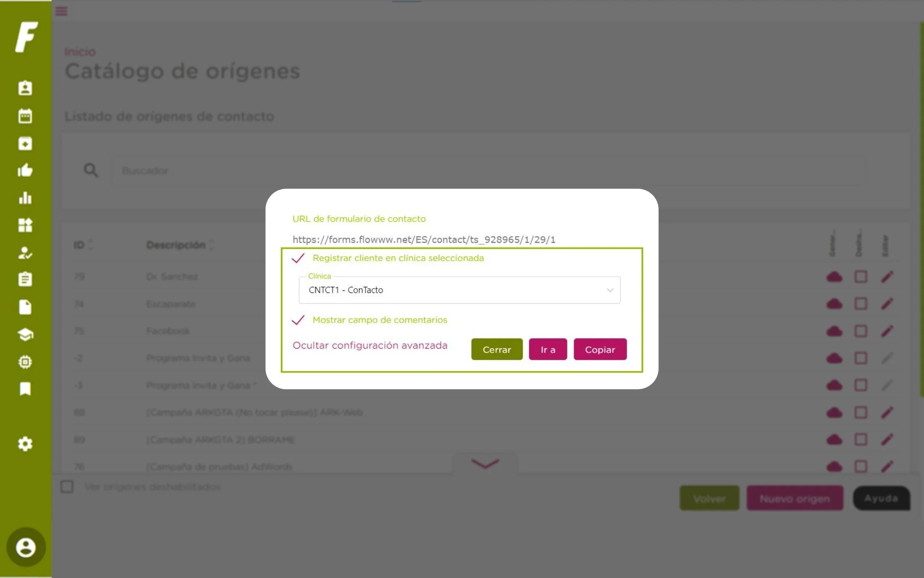This screenshot has width=924, height=578.
Task: Edit the Facebook row with pencil
Action: coord(887,331)
